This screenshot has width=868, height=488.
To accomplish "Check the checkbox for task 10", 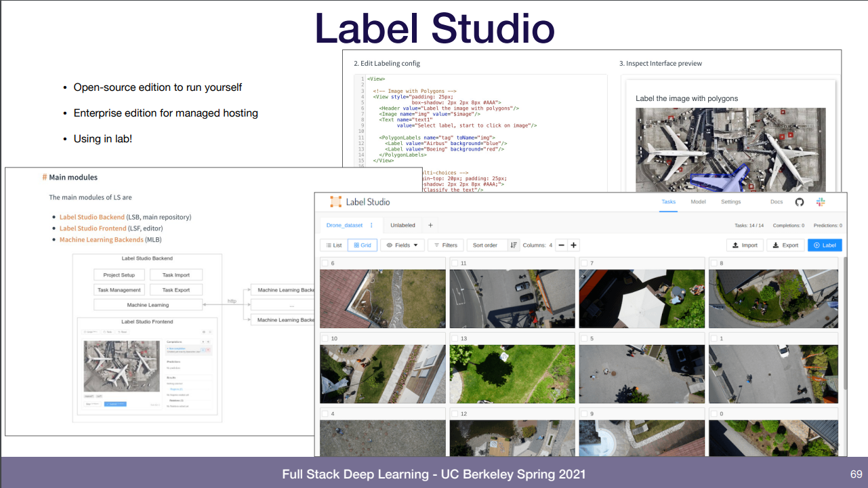I will [x=325, y=338].
